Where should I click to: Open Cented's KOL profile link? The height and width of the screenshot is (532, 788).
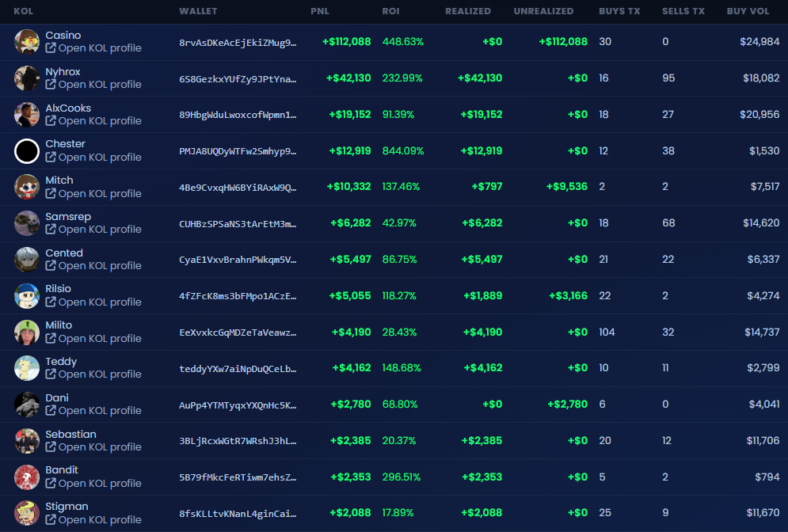point(93,266)
